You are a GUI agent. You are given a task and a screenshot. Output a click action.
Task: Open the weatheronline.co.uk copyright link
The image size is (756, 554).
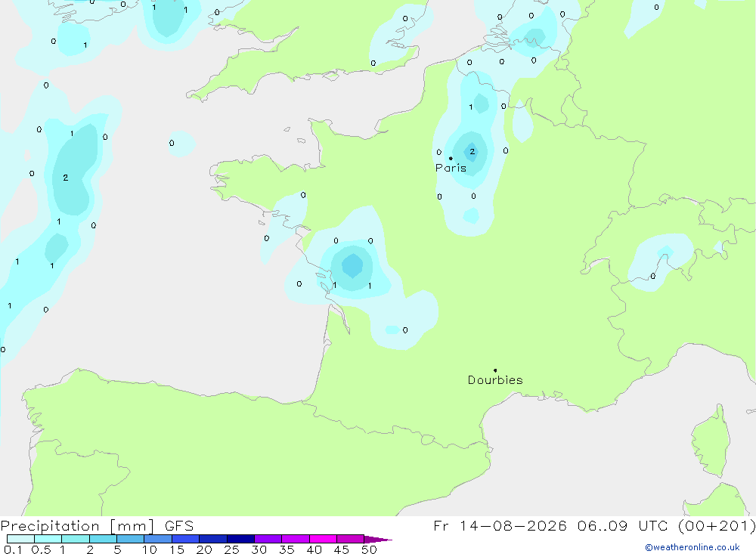click(692, 547)
